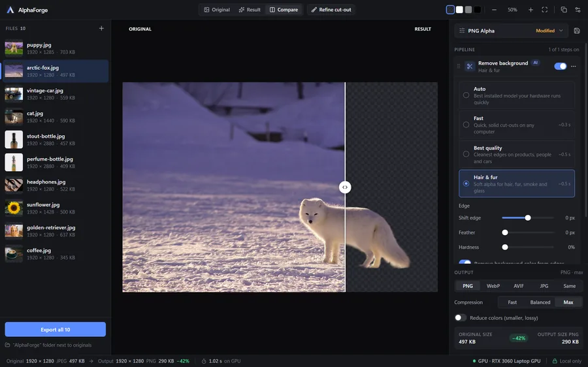Zoom out with the minus icon
The width and height of the screenshot is (588, 367).
coord(495,10)
